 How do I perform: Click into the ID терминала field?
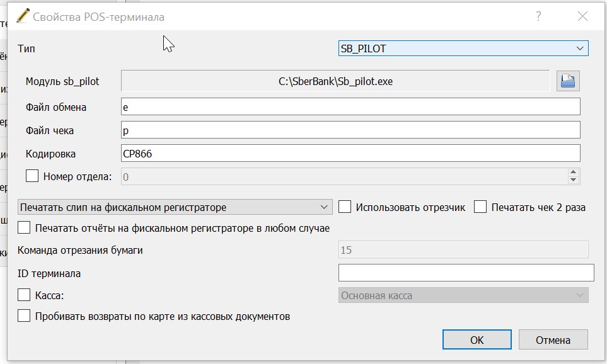coord(466,273)
